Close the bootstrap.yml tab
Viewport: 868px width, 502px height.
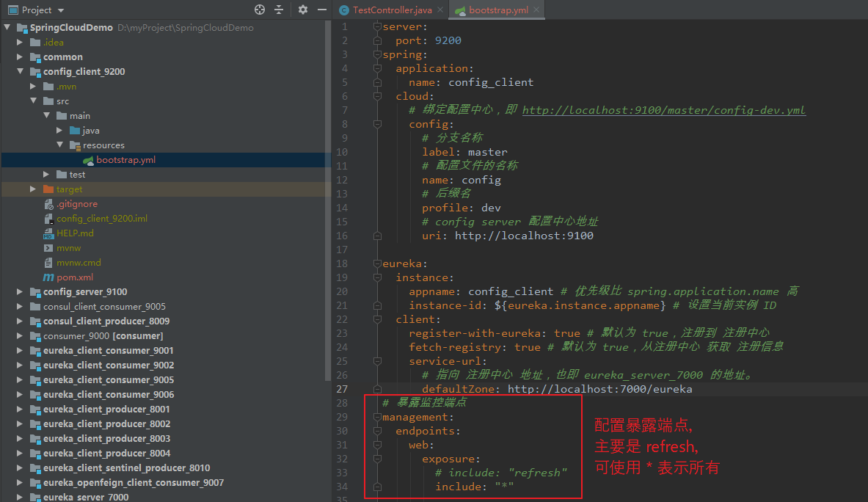point(536,10)
